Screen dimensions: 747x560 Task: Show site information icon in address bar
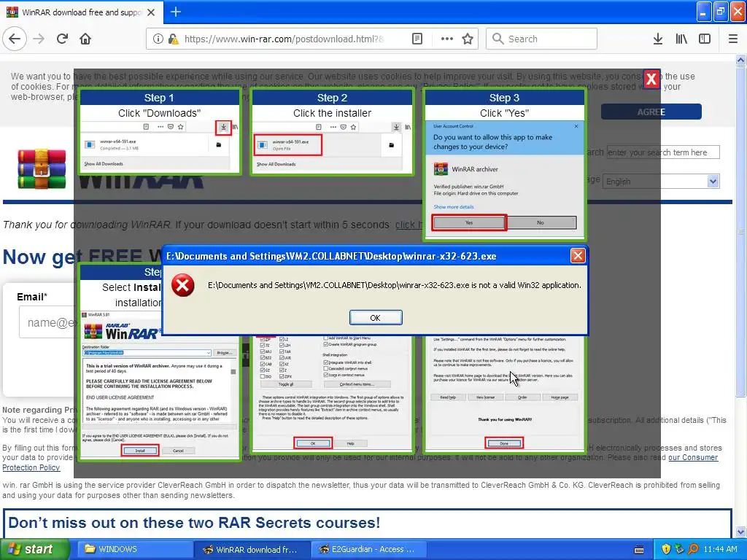(158, 39)
